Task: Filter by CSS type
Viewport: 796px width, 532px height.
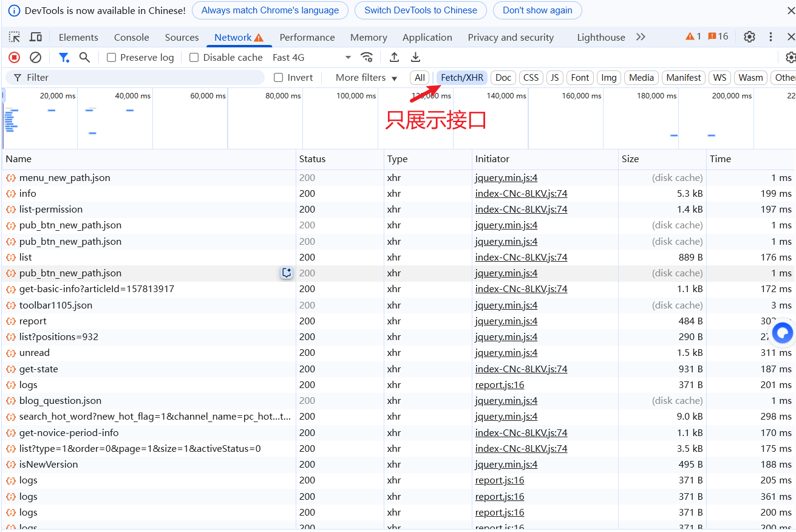Action: coord(531,78)
